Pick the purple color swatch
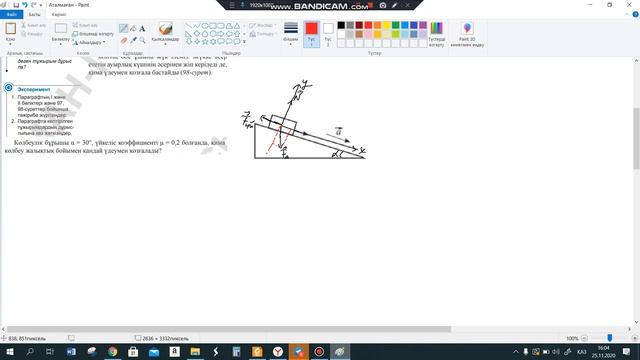640x360 pixels. [x=423, y=25]
